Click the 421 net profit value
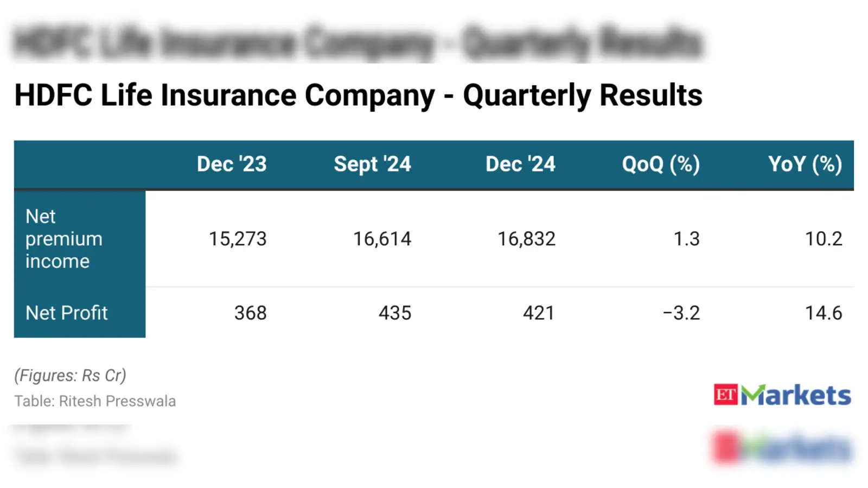Image resolution: width=868 pixels, height=488 pixels. click(539, 313)
